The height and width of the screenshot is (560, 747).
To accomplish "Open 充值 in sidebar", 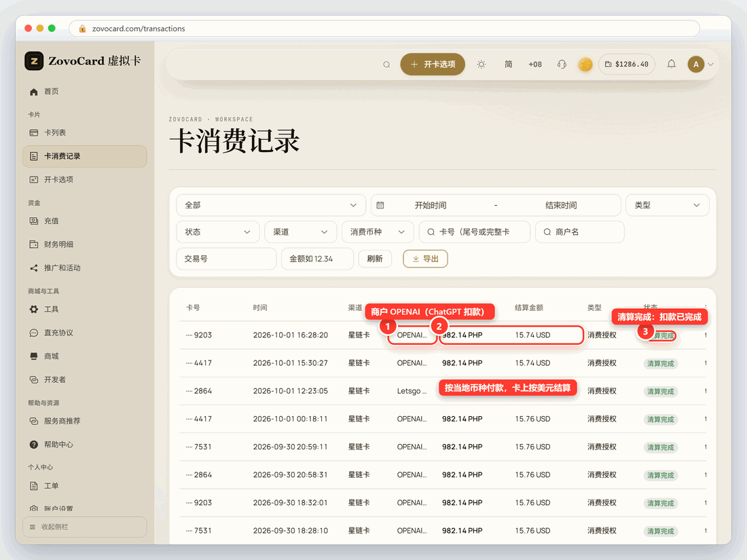I will click(x=85, y=221).
